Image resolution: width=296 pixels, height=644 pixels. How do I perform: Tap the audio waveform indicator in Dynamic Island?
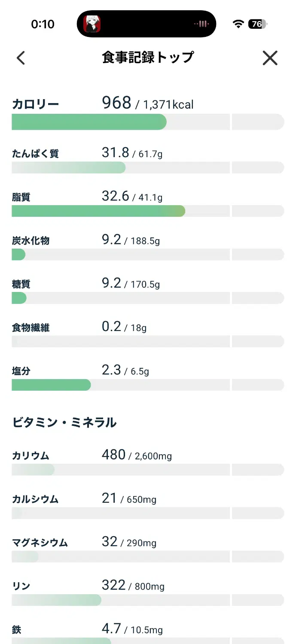tap(201, 24)
